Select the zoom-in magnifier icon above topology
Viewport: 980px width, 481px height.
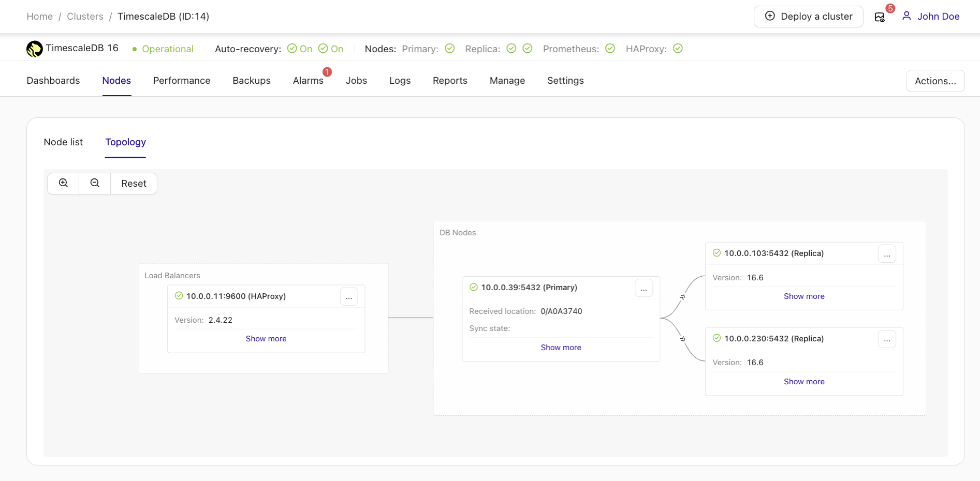(x=63, y=183)
